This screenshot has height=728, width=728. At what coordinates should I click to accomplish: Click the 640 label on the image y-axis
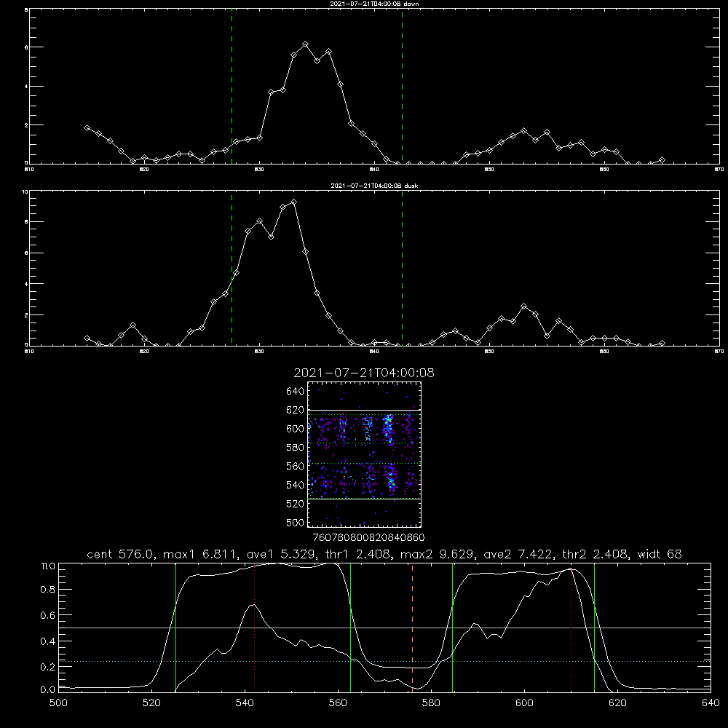(296, 392)
